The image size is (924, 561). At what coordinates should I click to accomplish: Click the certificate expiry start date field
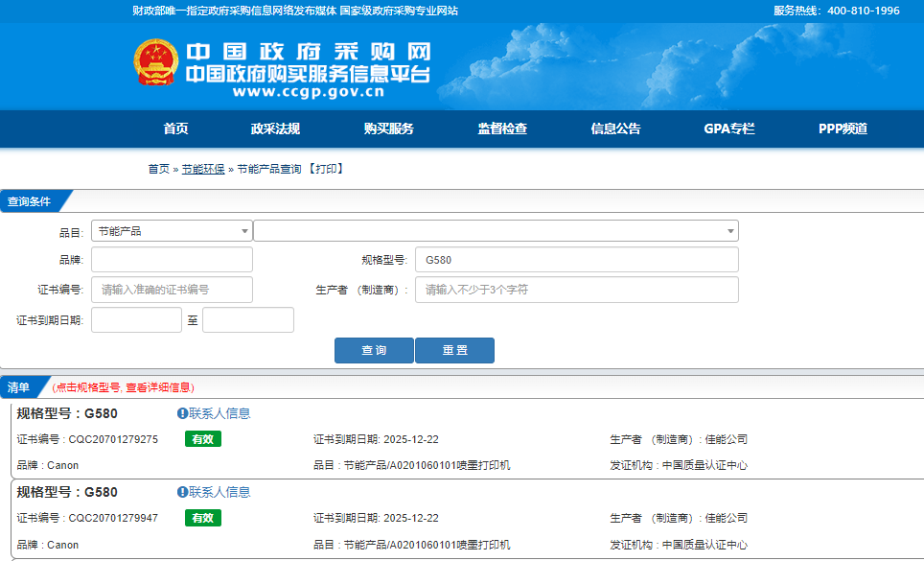tap(136, 320)
